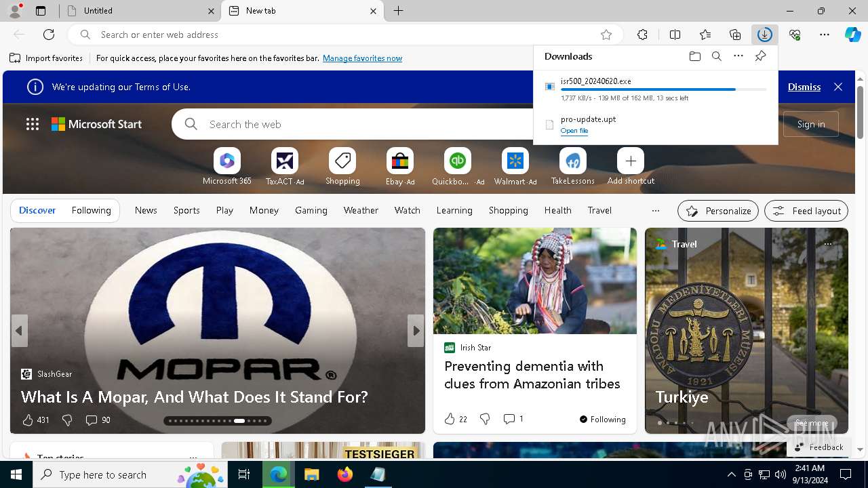Open the Weather category

pos(361,211)
